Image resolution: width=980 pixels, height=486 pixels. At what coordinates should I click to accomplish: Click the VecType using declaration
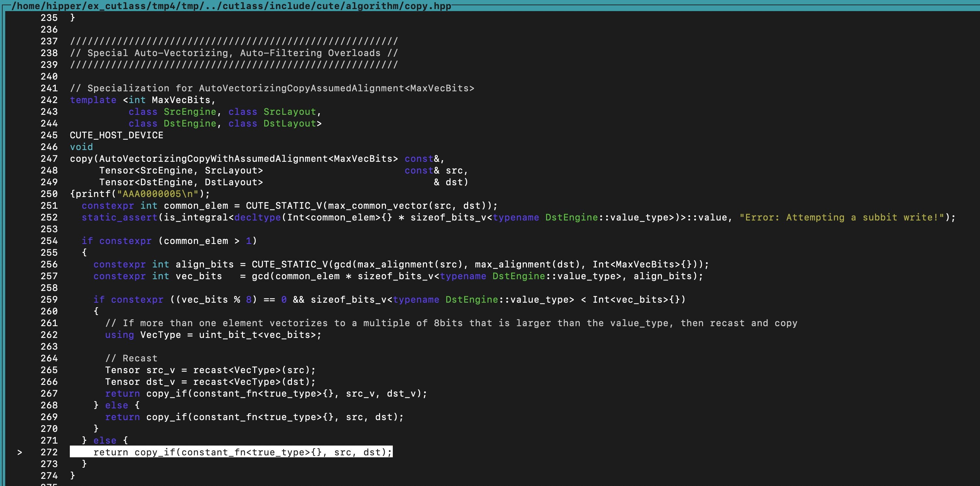coord(213,335)
